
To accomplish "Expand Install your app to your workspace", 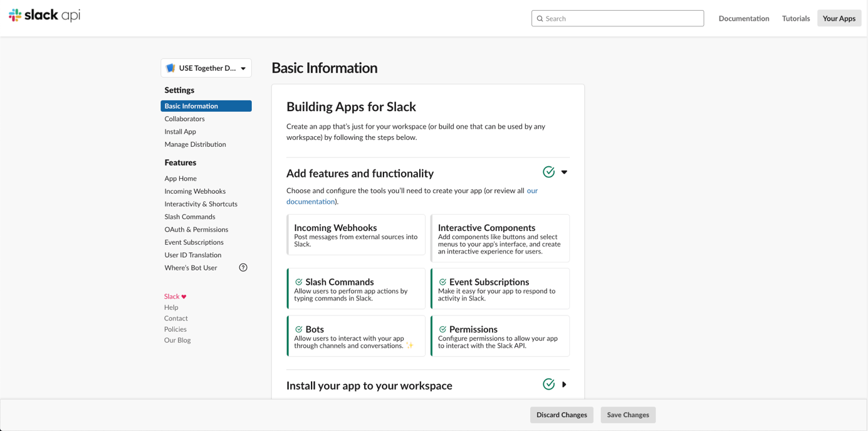I will point(564,385).
